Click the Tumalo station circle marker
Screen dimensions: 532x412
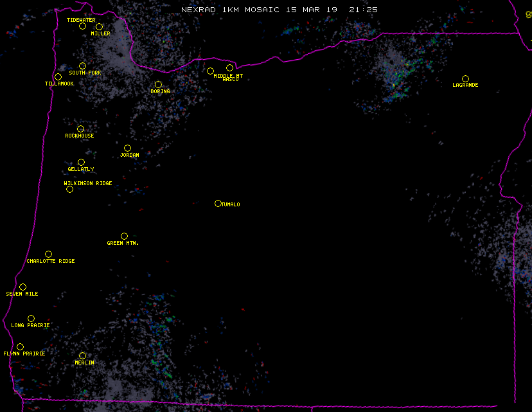[218, 204]
